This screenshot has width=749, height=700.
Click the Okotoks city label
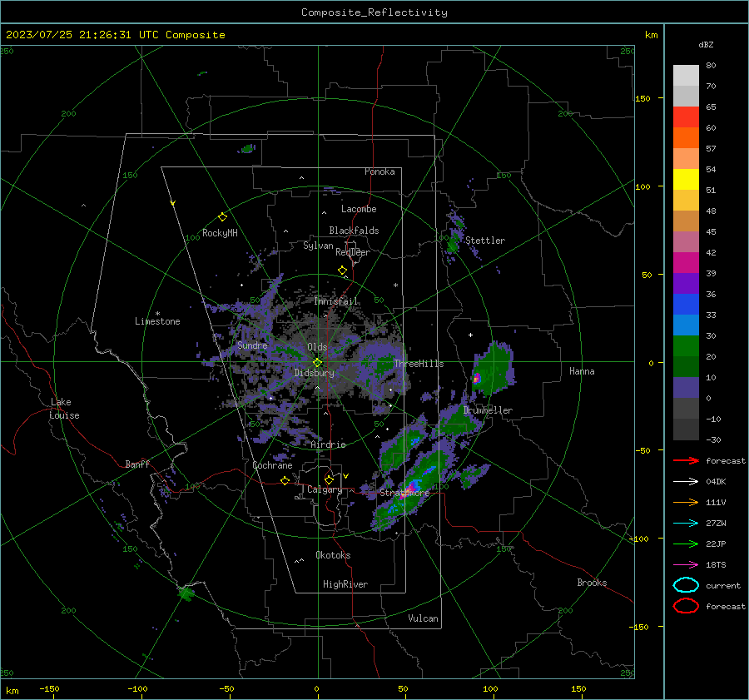333,554
